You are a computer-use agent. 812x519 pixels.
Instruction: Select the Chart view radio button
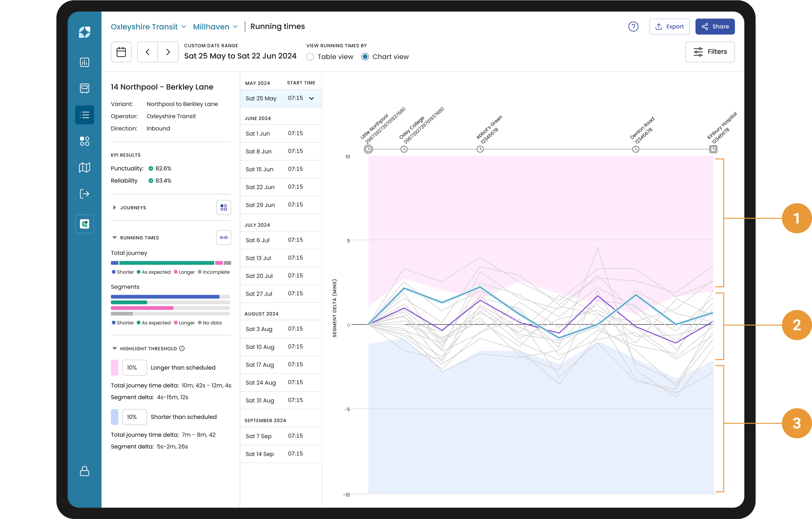pos(365,57)
